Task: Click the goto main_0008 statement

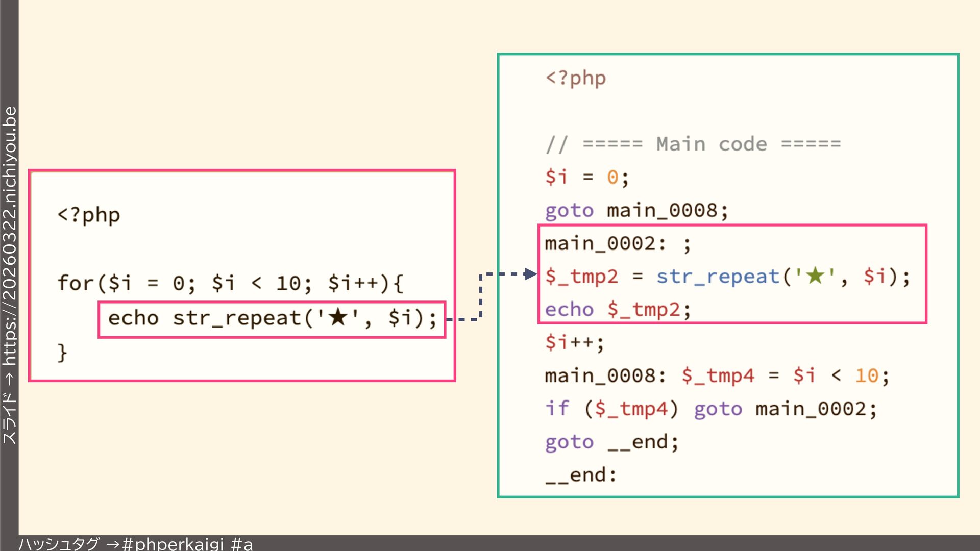Action: (x=636, y=210)
